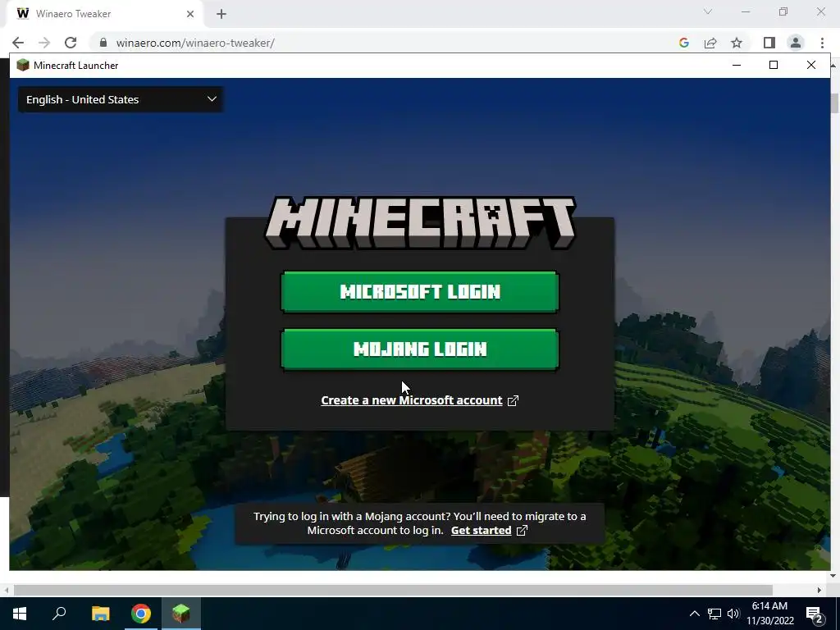Click the share page icon in Chrome
This screenshot has width=840, height=630.
[710, 43]
